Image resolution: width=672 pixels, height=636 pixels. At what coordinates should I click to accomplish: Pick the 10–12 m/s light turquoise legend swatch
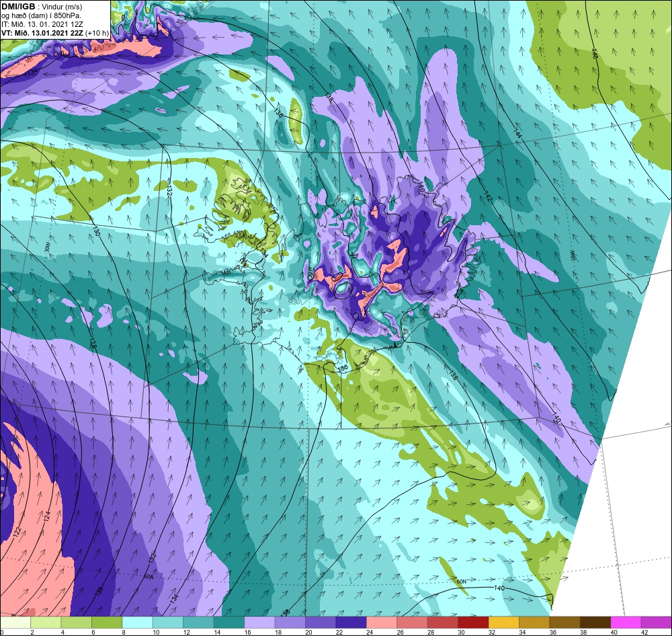(x=168, y=623)
